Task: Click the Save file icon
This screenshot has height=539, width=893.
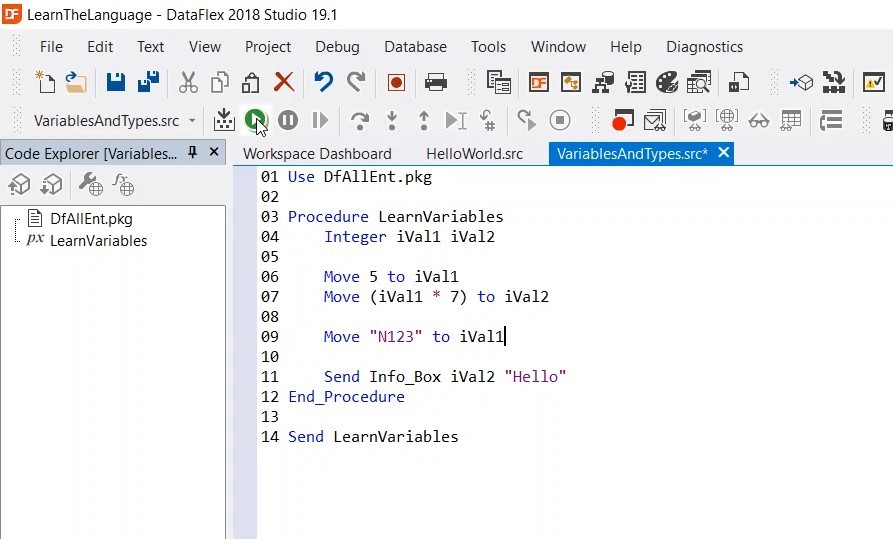Action: (x=116, y=82)
